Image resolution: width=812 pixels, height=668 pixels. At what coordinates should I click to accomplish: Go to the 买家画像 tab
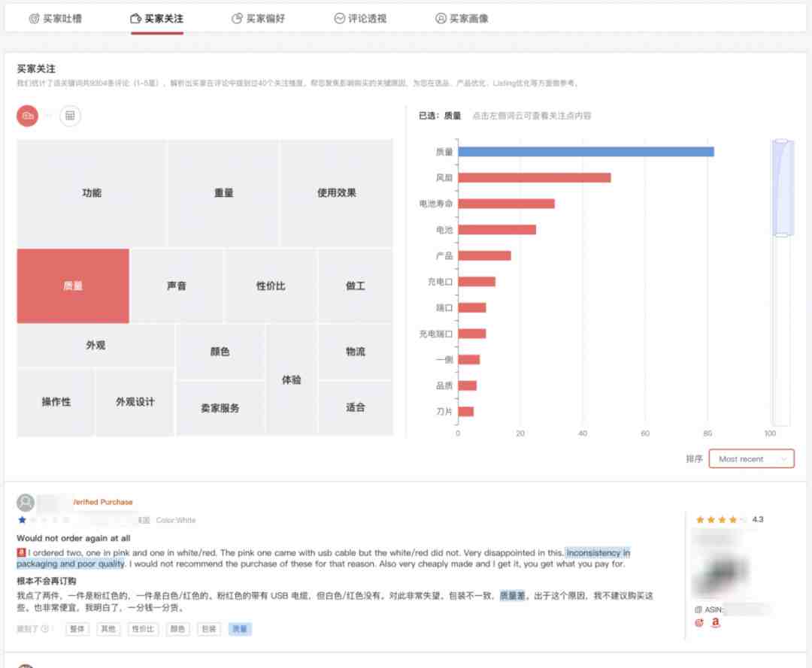462,19
